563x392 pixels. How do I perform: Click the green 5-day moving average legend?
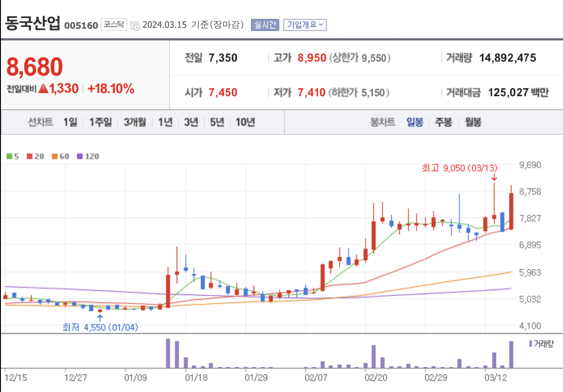[12, 156]
